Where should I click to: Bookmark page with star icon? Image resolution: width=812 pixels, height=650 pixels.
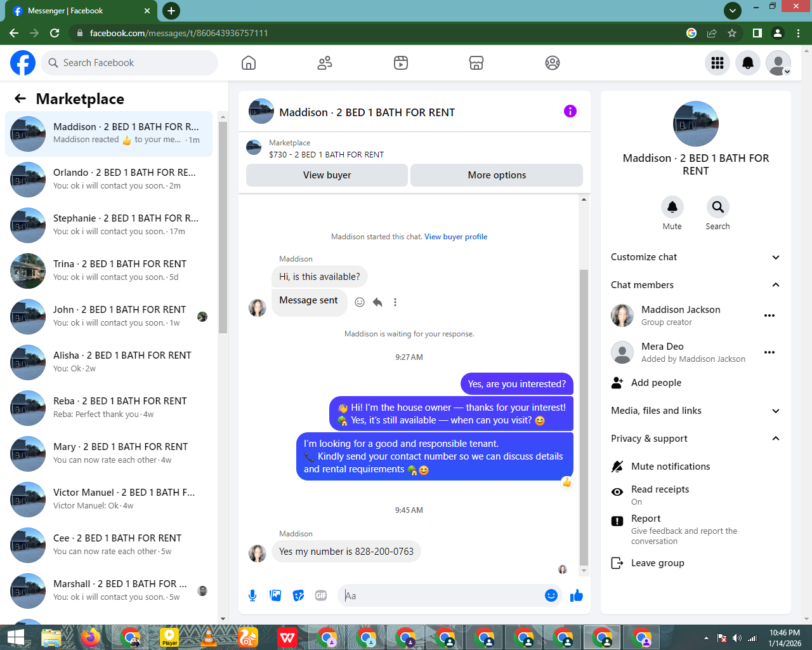point(732,33)
